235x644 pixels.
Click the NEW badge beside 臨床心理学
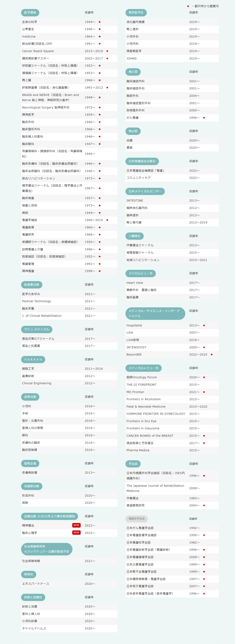[76, 532]
